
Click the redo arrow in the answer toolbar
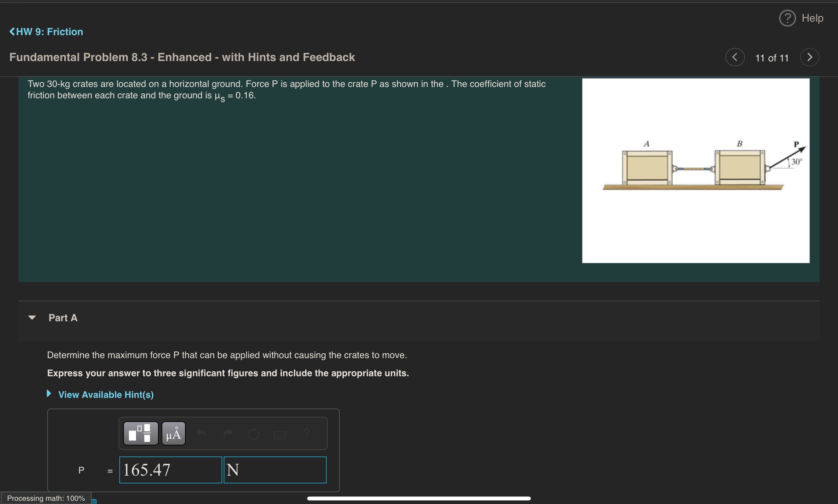228,433
